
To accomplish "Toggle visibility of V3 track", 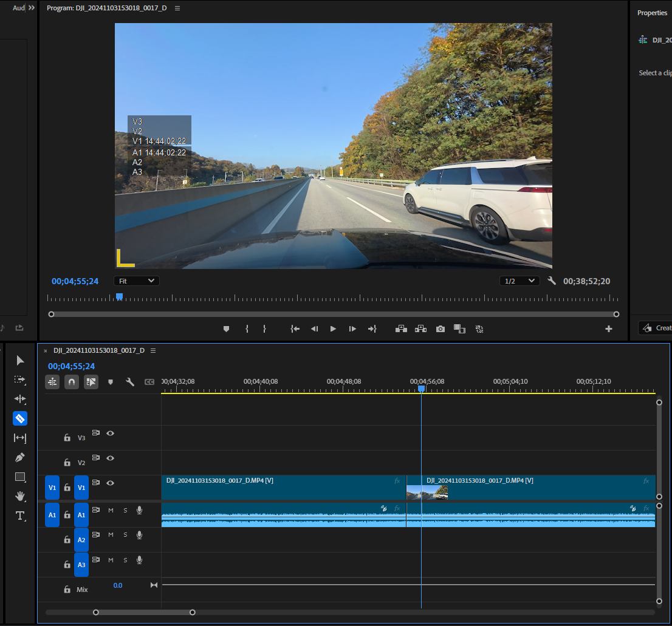I will pyautogui.click(x=111, y=433).
